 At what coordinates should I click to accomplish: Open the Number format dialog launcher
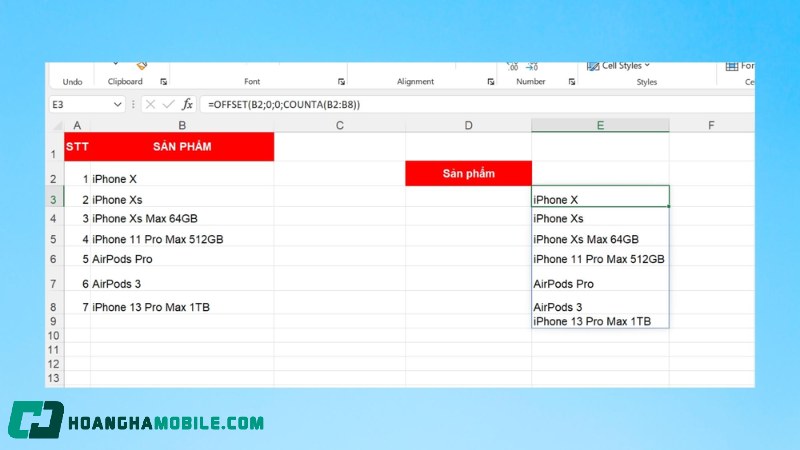coord(571,82)
